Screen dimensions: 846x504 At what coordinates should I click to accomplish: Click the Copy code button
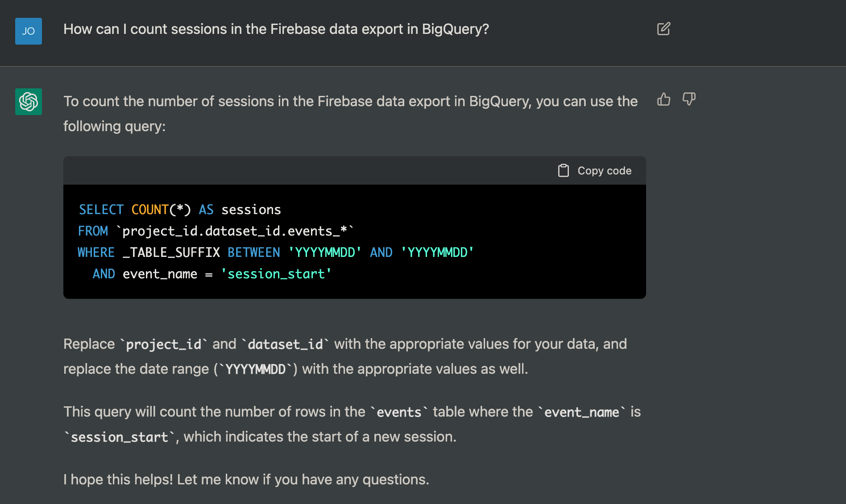(595, 171)
